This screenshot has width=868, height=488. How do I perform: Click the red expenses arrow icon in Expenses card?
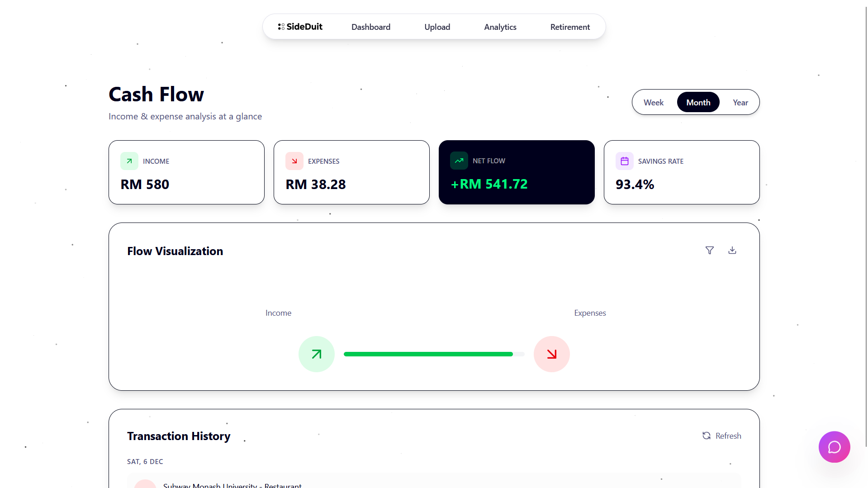[x=294, y=161]
